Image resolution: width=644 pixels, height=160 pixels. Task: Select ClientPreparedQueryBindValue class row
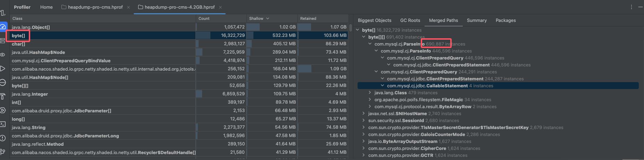click(179, 61)
